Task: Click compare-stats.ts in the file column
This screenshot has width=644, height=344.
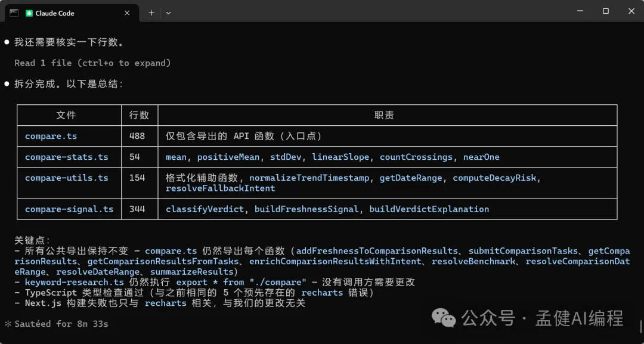Action: tap(66, 157)
